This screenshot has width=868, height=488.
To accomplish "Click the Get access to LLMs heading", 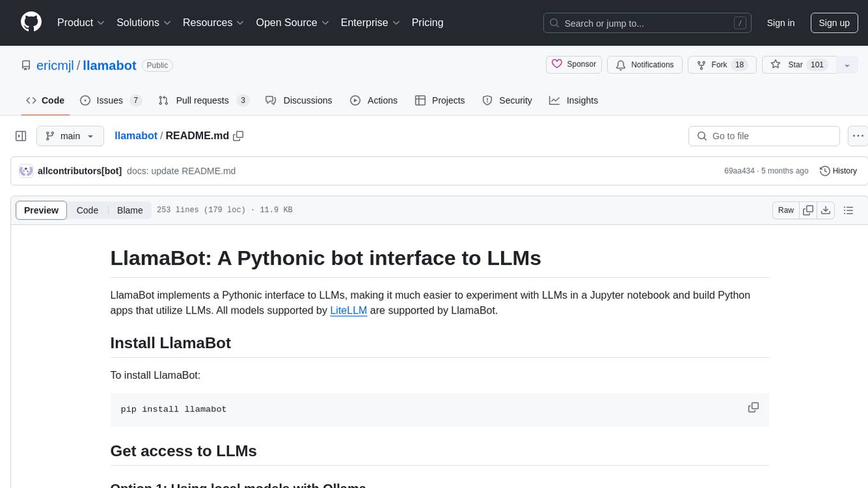I will coord(183,451).
